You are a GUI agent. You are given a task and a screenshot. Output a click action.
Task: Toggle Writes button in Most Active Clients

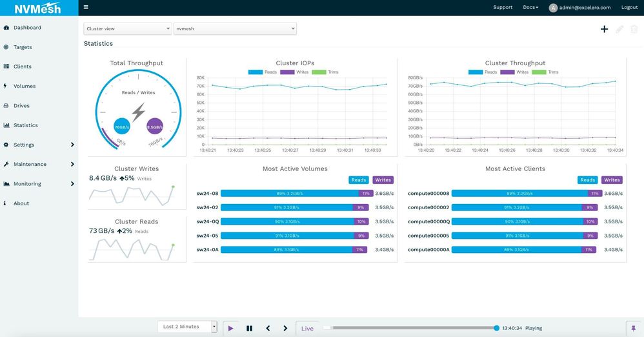pyautogui.click(x=612, y=180)
